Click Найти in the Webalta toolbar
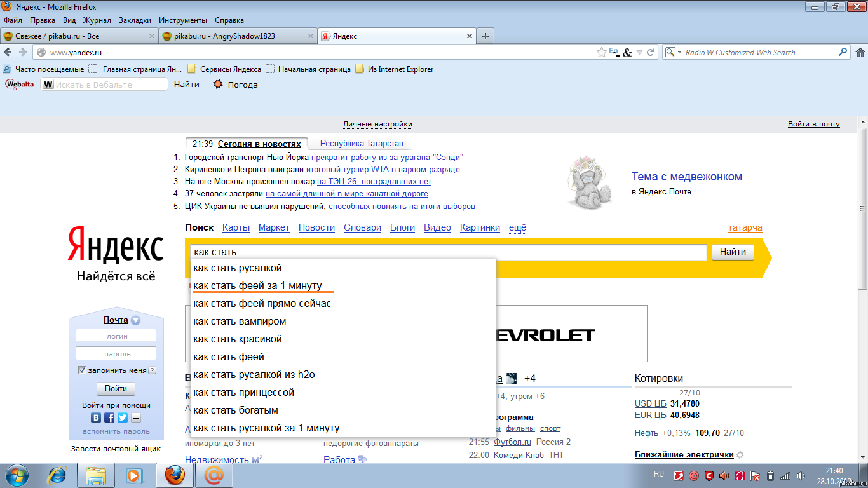Viewport: 868px width, 488px height. point(187,84)
